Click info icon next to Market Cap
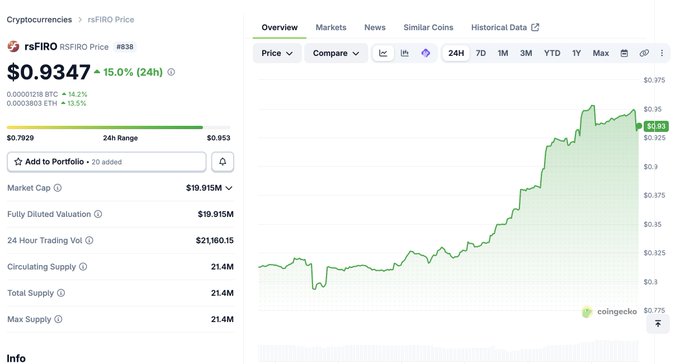This screenshot has height=364, width=680. click(x=58, y=188)
